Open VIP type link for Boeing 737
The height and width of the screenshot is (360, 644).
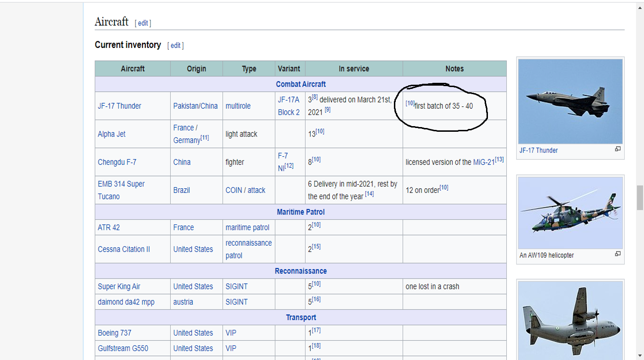point(231,333)
